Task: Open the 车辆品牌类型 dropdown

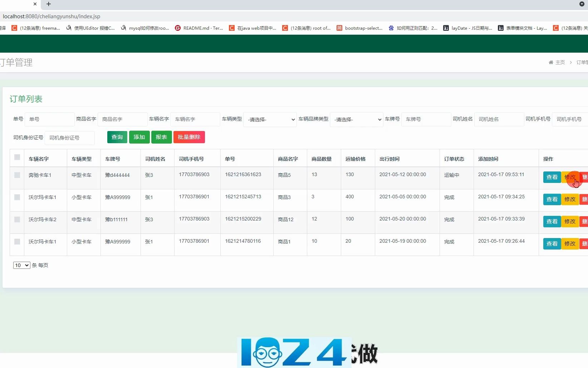Action: pyautogui.click(x=356, y=120)
